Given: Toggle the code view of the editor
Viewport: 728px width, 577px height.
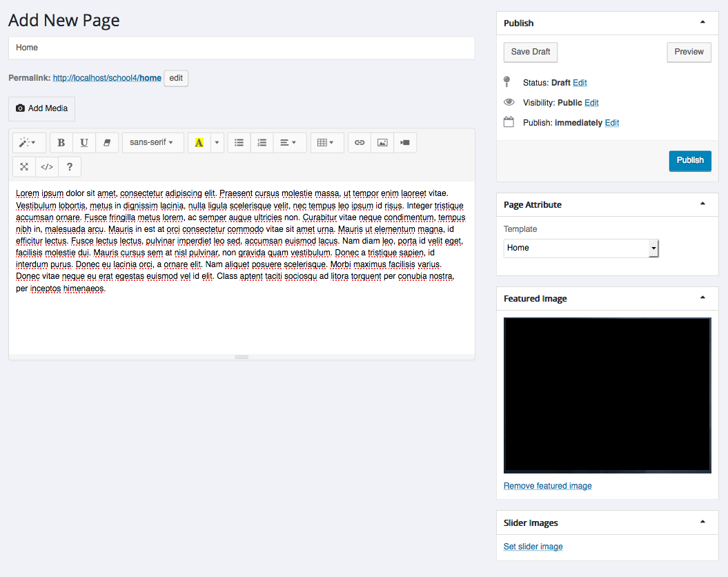Looking at the screenshot, I should pyautogui.click(x=47, y=167).
